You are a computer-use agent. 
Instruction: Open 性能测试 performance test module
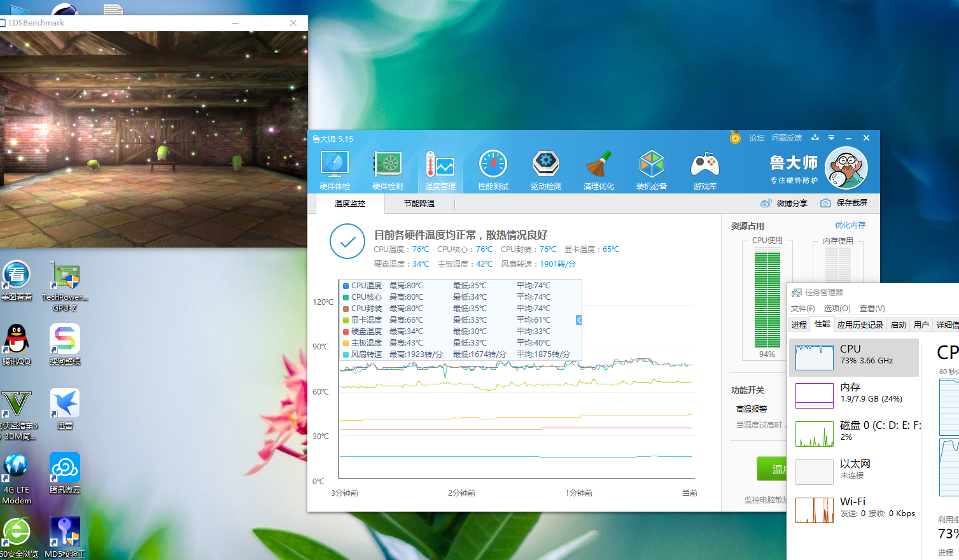[493, 171]
